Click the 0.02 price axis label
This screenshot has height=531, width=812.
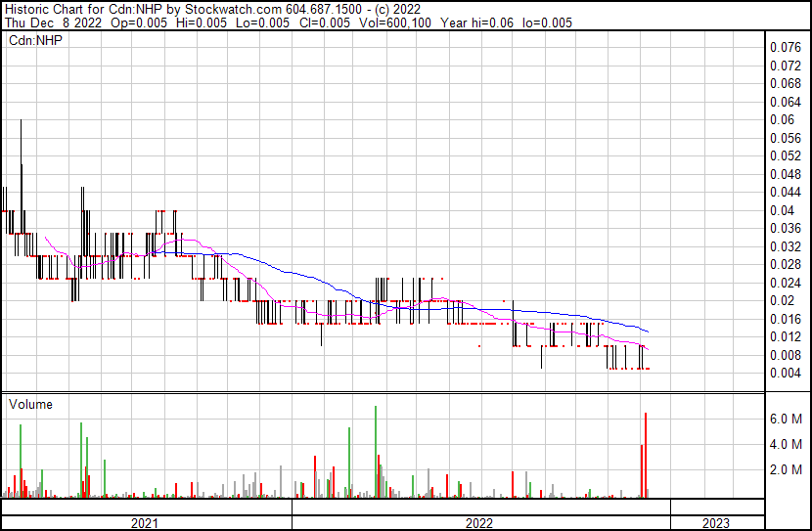782,300
